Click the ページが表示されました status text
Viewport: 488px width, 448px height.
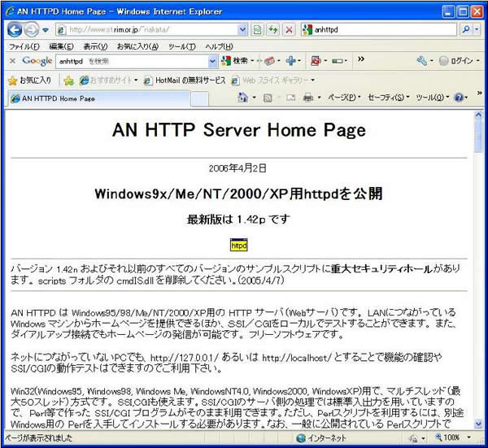pyautogui.click(x=38, y=438)
